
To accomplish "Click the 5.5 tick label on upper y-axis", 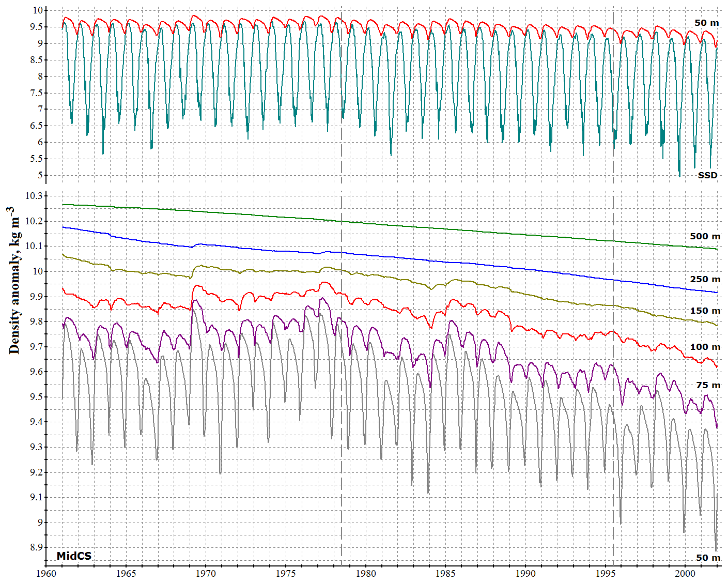I will [x=38, y=159].
